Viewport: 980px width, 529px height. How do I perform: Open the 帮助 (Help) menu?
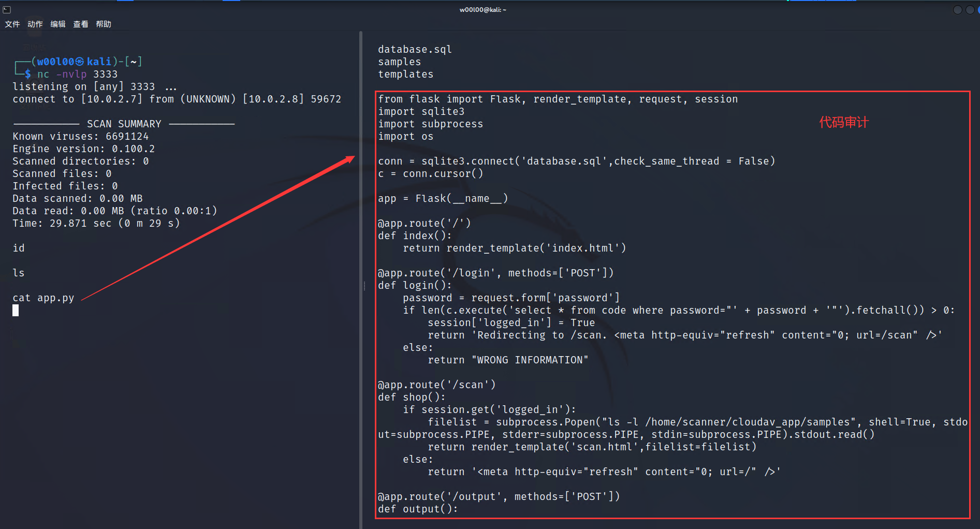pos(104,24)
